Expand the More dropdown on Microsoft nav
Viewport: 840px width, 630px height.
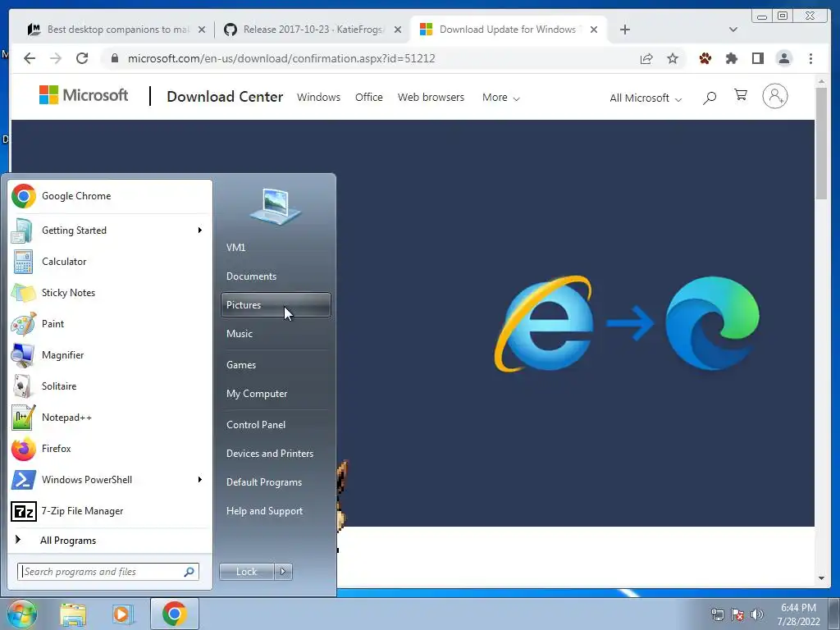coord(500,98)
